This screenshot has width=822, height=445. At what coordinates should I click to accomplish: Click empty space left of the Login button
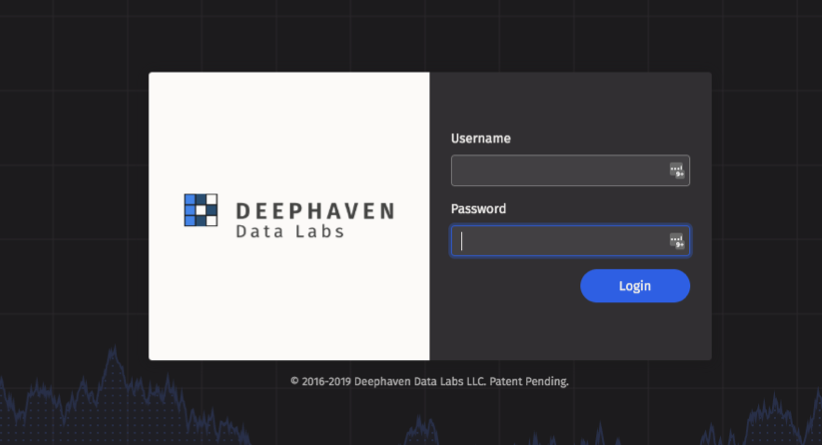[510, 286]
